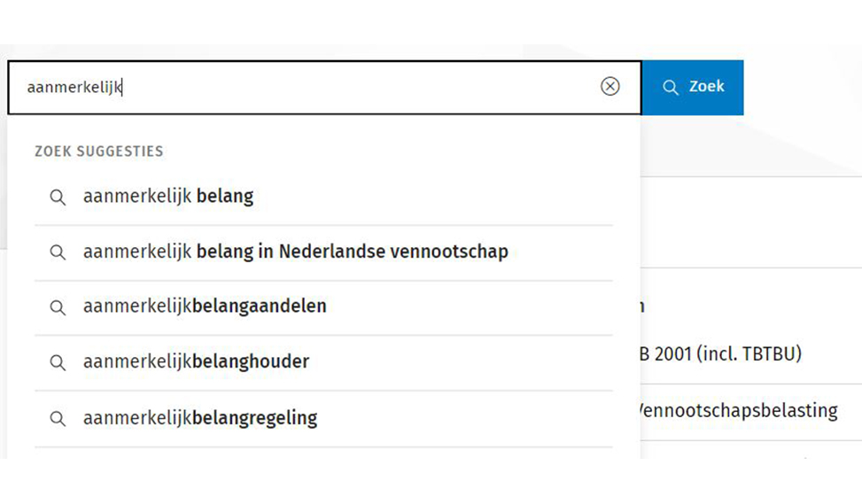Clear the search field with the X icon
Image resolution: width=862 pixels, height=504 pixels.
click(610, 86)
